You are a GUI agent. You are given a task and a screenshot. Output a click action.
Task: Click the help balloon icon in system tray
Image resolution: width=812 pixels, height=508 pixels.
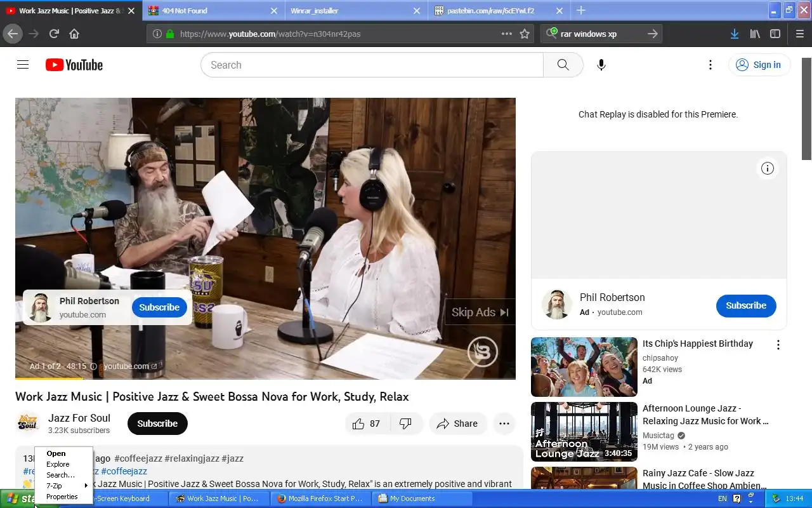tap(737, 498)
